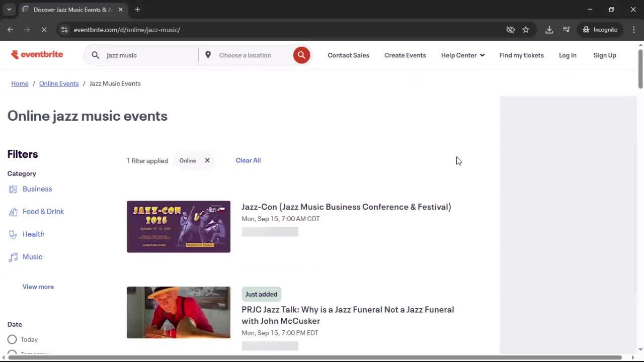The width and height of the screenshot is (644, 362).
Task: Click the Online jazz music events heading
Action: (x=88, y=116)
